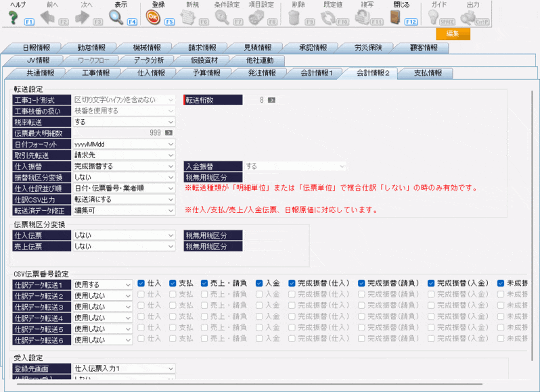
Task: Open the 支払情報 tab
Action: point(430,73)
